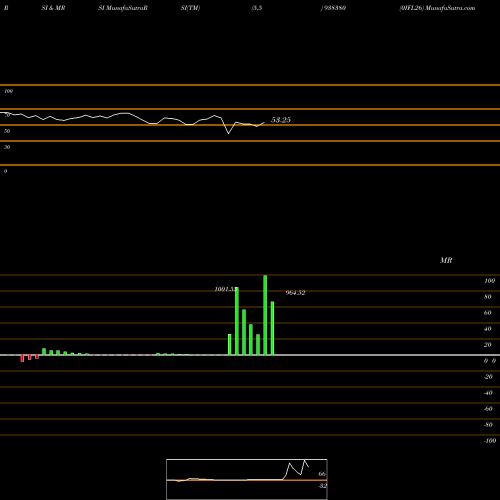Open the mini overview chart thumbnail
500x500 pixels.
(x=247, y=479)
